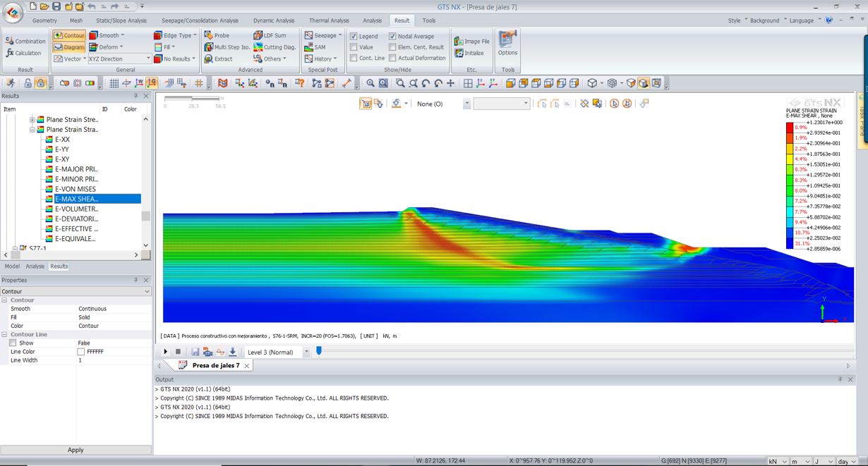868x466 pixels.
Task: Open the Seepage dropdown
Action: 323,35
